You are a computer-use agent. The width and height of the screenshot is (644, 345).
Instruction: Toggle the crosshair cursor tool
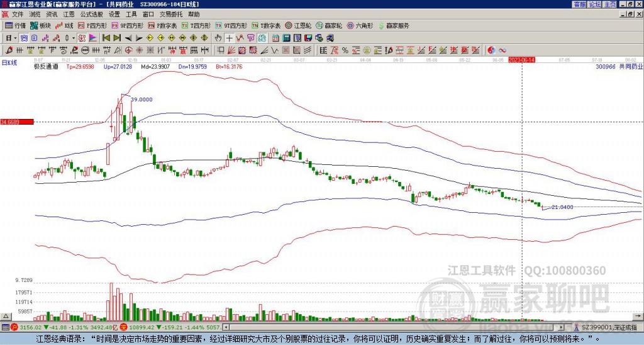coord(229,38)
